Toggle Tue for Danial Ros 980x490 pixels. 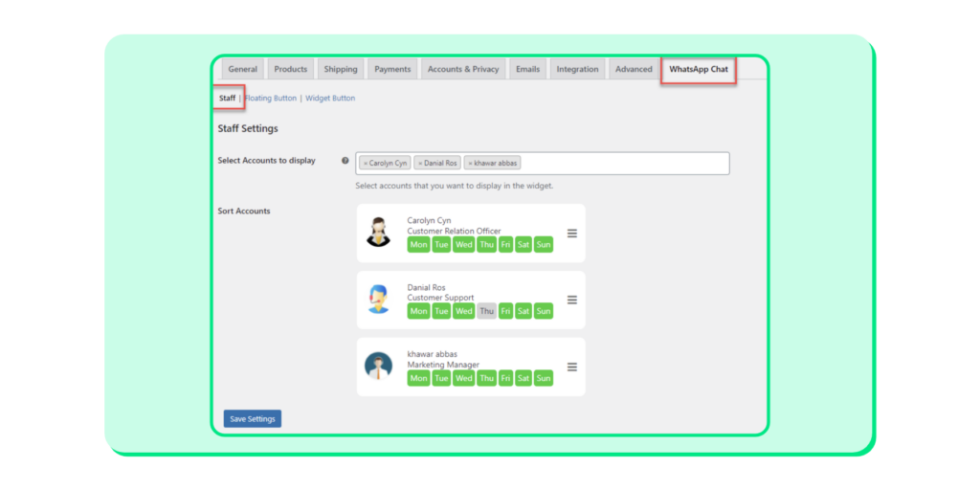(x=441, y=311)
